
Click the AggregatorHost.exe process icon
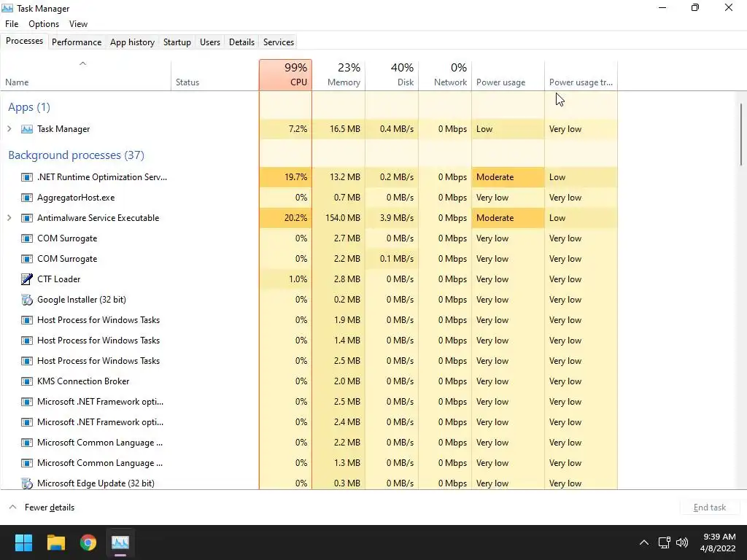tap(27, 198)
